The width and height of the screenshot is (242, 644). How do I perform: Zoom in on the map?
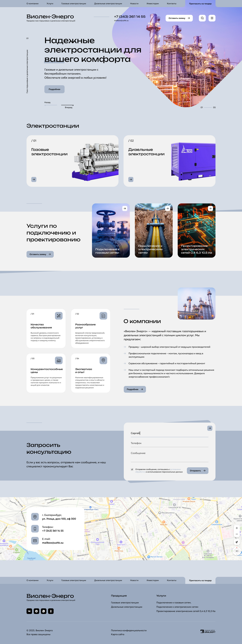click(236, 528)
